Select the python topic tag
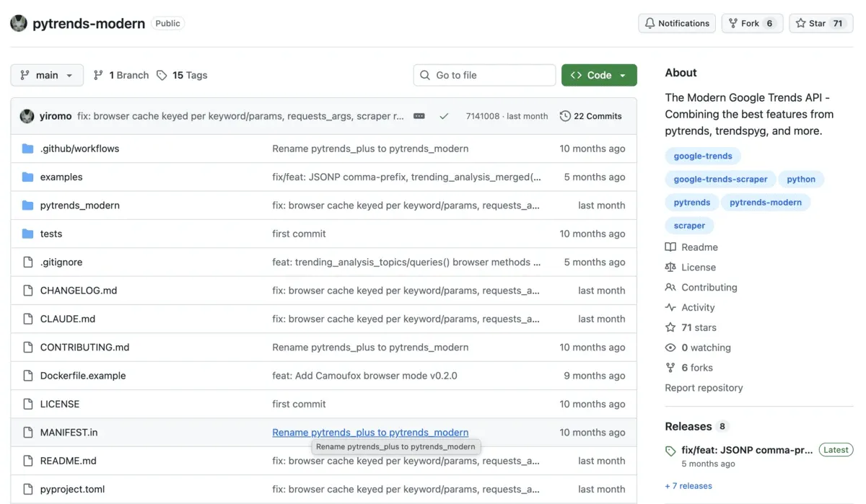The image size is (866, 504). (x=801, y=179)
